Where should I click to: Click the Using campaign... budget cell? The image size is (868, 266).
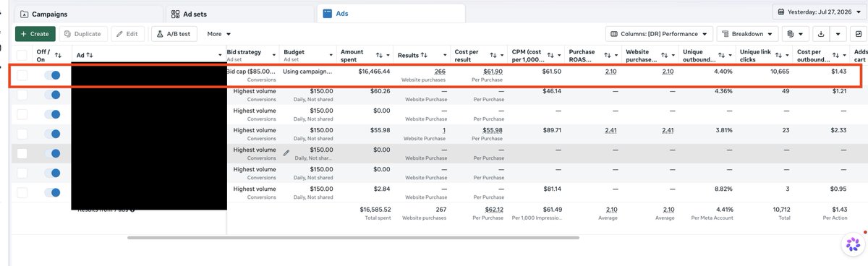click(308, 72)
